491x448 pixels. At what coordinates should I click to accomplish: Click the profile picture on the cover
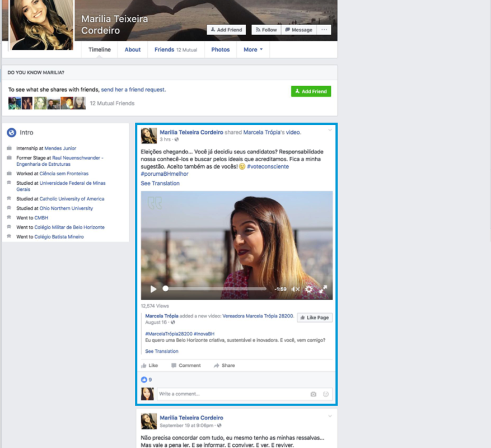point(41,25)
